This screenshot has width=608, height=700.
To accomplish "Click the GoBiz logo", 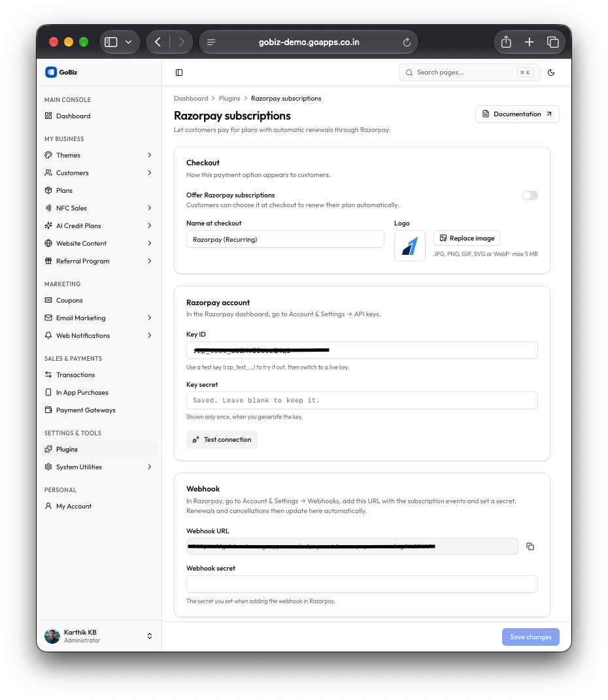I will tap(61, 73).
